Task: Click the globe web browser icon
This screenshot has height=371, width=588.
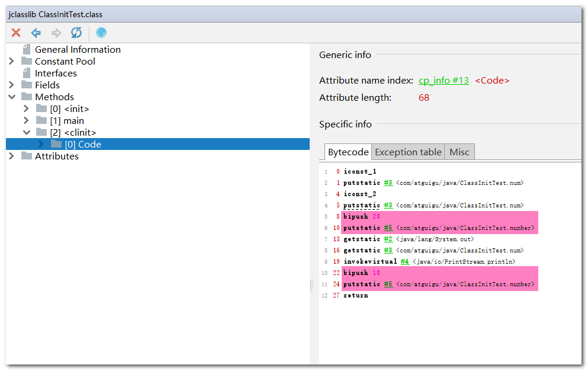Action: coord(101,33)
